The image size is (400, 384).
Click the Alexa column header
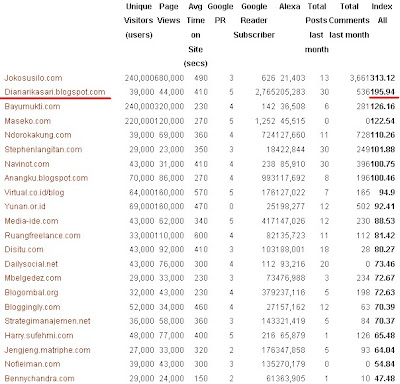tap(290, 6)
